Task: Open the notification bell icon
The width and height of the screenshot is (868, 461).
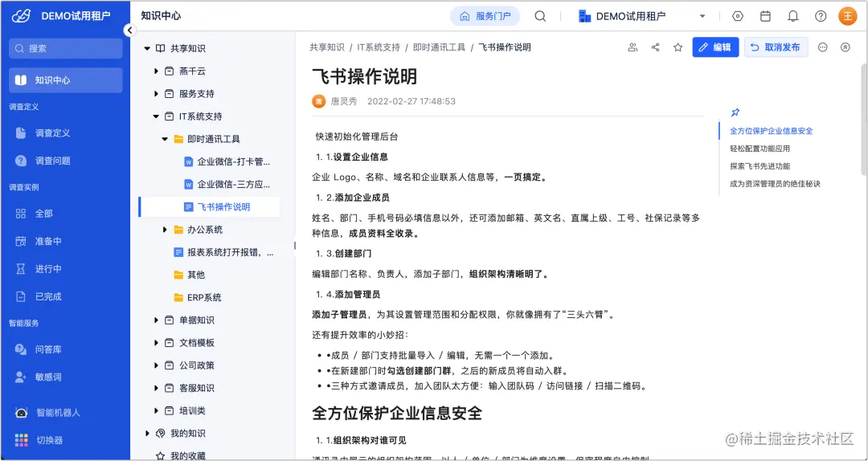Action: point(792,16)
